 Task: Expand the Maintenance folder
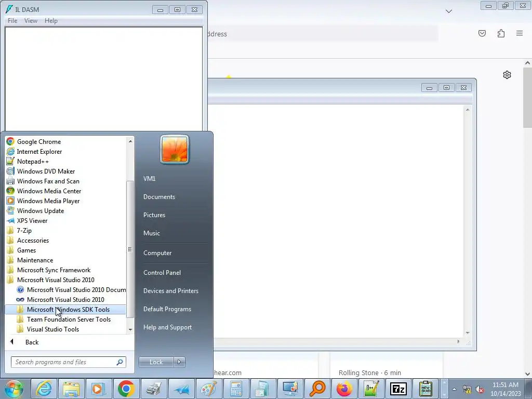click(x=65, y=260)
